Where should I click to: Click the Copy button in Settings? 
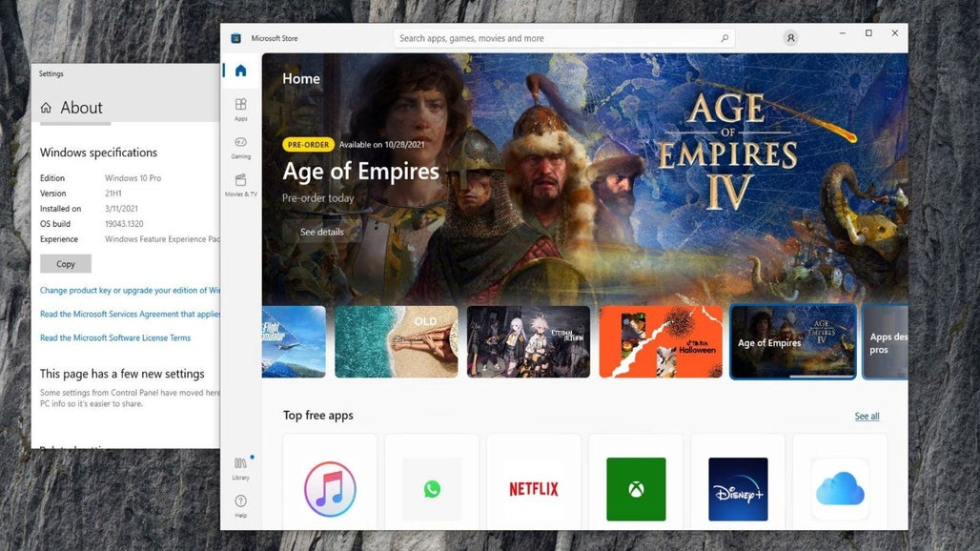(66, 264)
